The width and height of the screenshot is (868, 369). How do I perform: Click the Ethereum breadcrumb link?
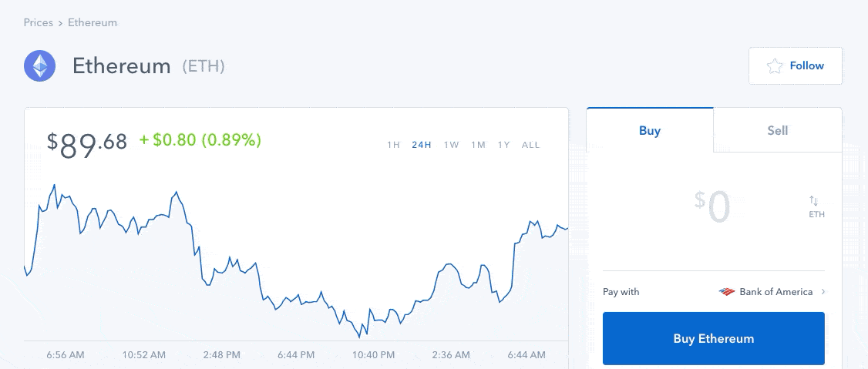pos(93,22)
